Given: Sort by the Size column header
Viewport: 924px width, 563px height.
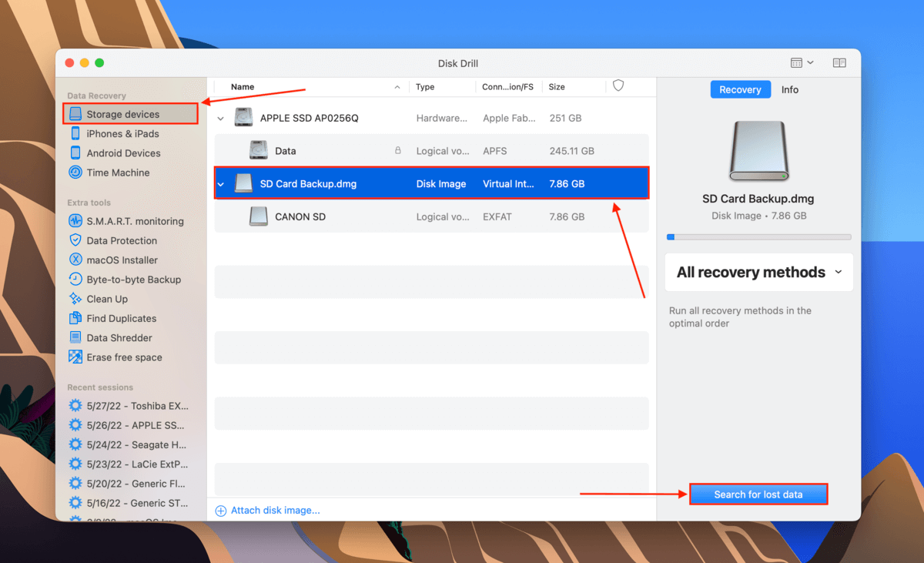Looking at the screenshot, I should point(557,87).
